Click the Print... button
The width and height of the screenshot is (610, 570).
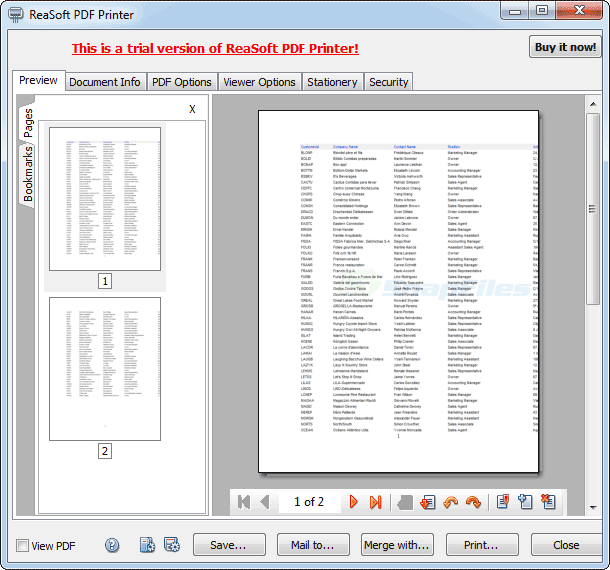482,545
